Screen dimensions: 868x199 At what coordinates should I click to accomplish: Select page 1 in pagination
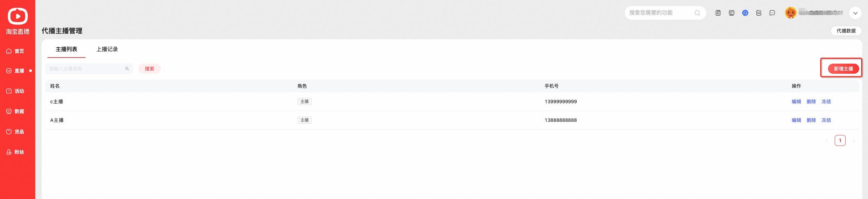[x=840, y=140]
